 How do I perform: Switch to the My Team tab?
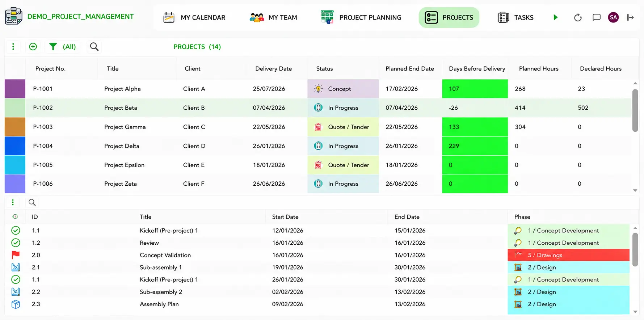pos(273,17)
